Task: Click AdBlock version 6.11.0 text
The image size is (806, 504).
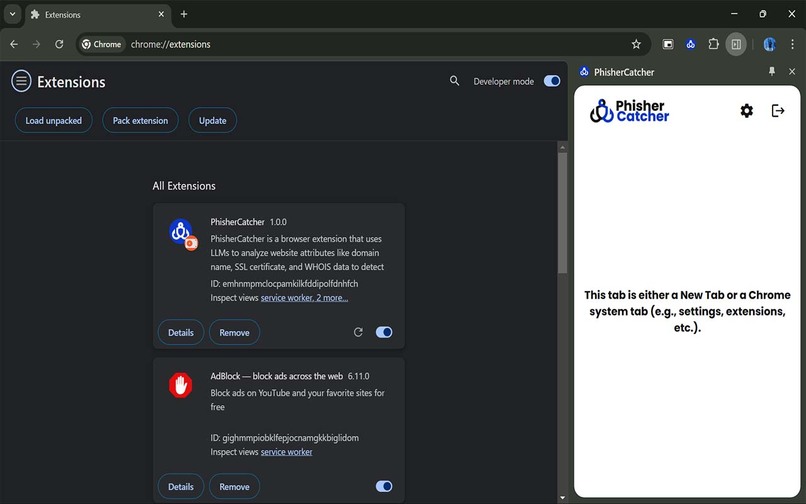Action: [x=358, y=376]
